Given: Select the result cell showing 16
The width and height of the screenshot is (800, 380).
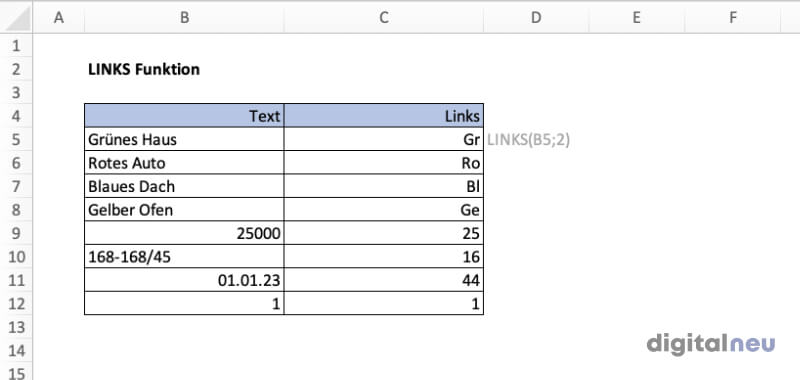Looking at the screenshot, I should (x=384, y=257).
